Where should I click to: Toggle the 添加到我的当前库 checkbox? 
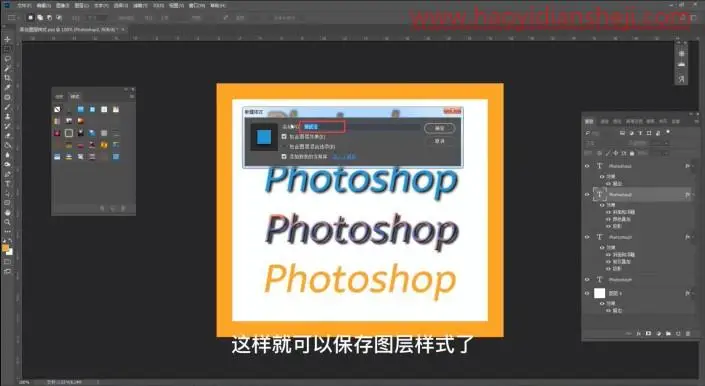[x=284, y=156]
